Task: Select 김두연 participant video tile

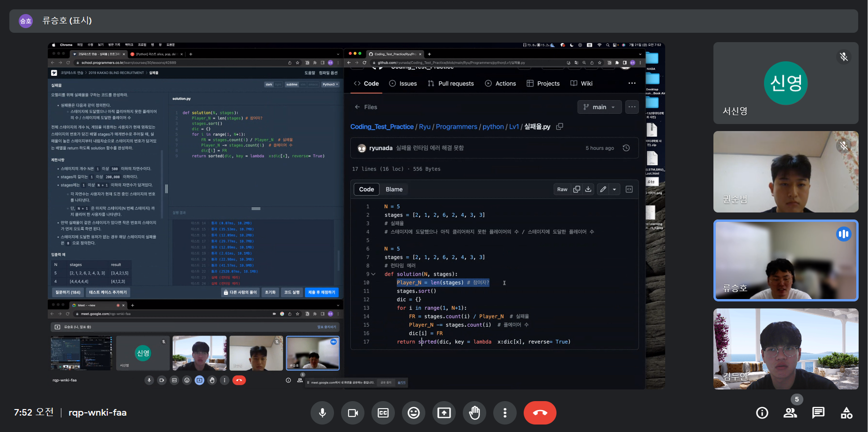Action: pos(786,349)
